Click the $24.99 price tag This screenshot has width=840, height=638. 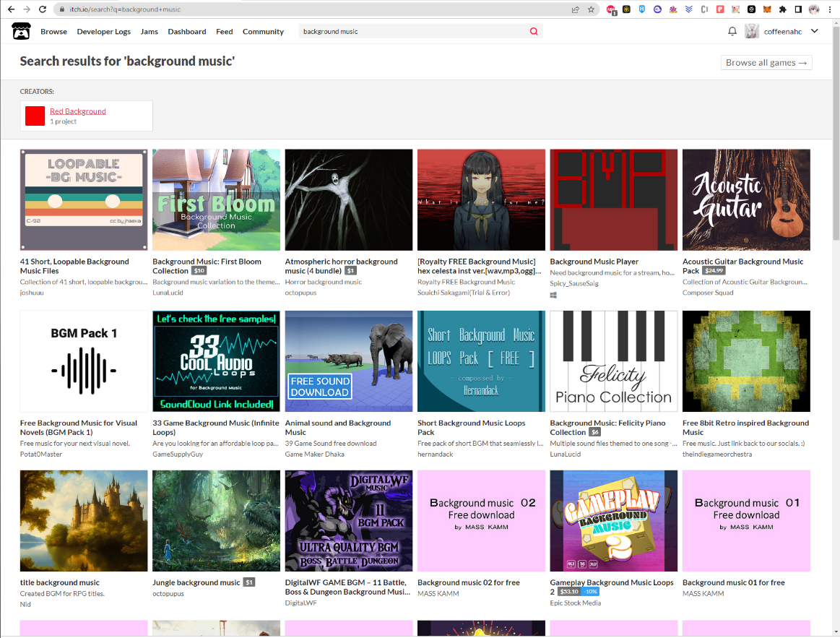coord(714,271)
